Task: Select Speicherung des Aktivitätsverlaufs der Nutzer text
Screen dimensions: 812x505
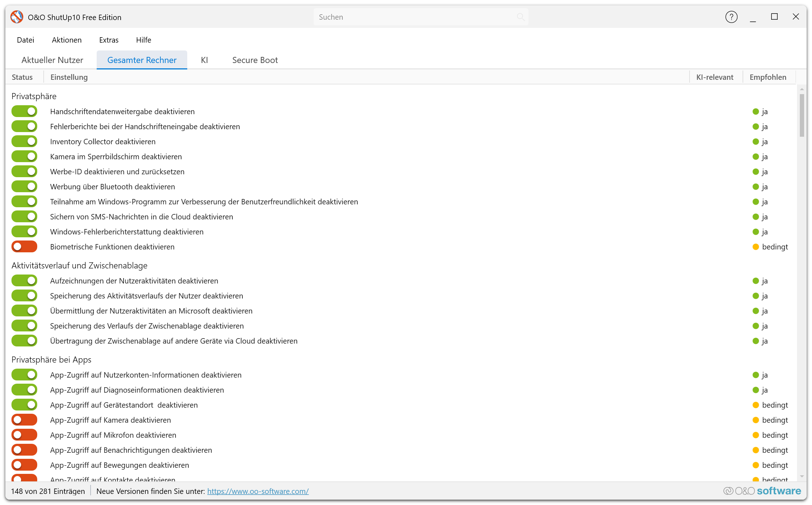Action: coord(146,296)
